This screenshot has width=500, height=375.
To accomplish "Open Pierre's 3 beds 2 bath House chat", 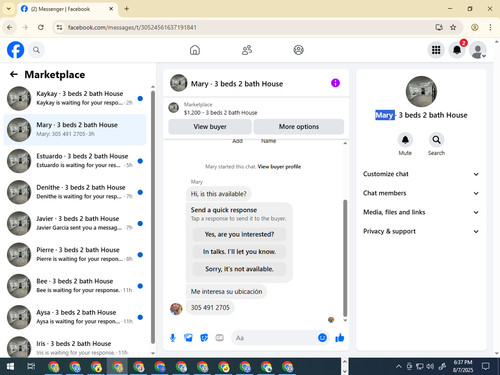I will tap(75, 255).
